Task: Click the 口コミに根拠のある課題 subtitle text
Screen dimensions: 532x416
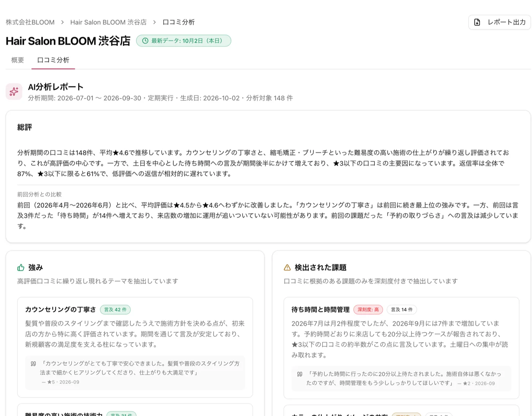Action: pos(371,281)
